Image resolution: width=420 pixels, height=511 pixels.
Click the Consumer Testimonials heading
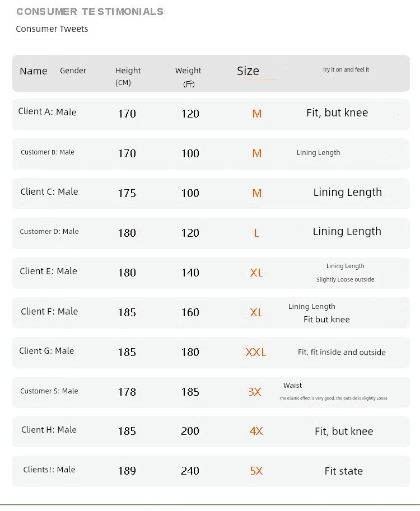90,12
